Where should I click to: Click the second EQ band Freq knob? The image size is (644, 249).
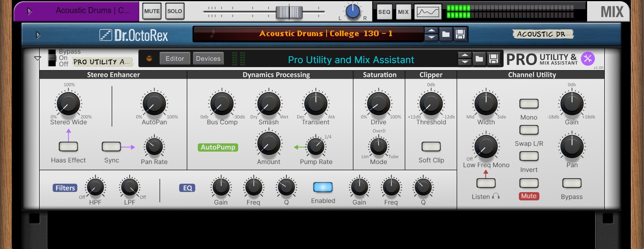pyautogui.click(x=391, y=187)
